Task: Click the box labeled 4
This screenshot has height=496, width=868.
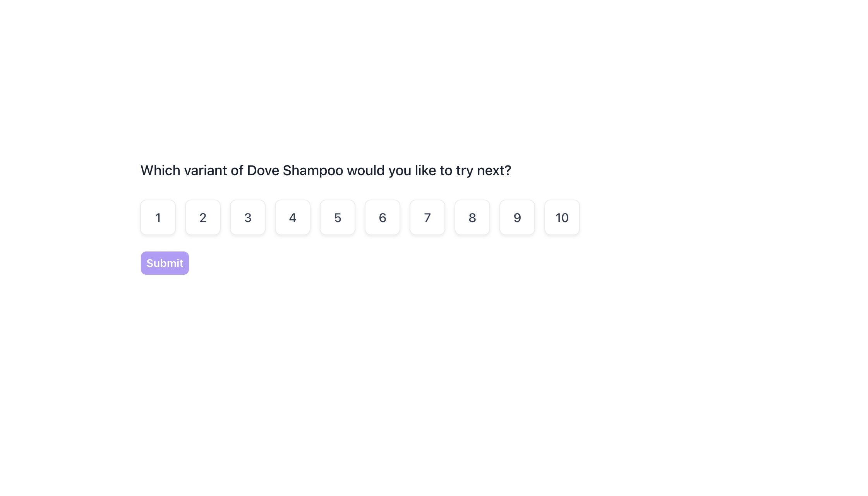Action: [x=293, y=217]
